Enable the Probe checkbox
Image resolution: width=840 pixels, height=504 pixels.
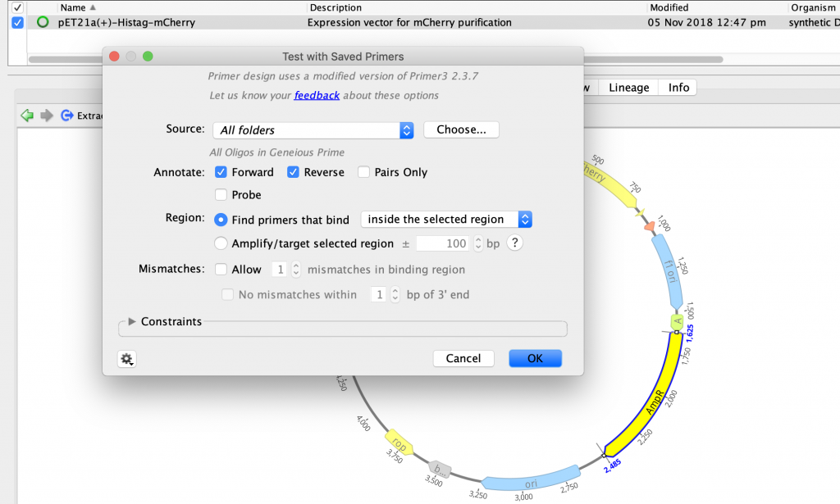coord(221,195)
